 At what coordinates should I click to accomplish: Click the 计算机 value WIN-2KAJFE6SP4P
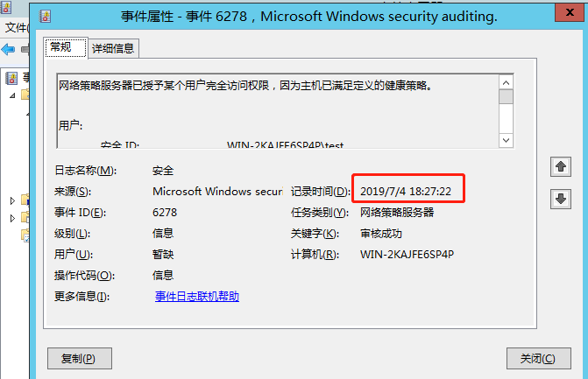coord(407,255)
